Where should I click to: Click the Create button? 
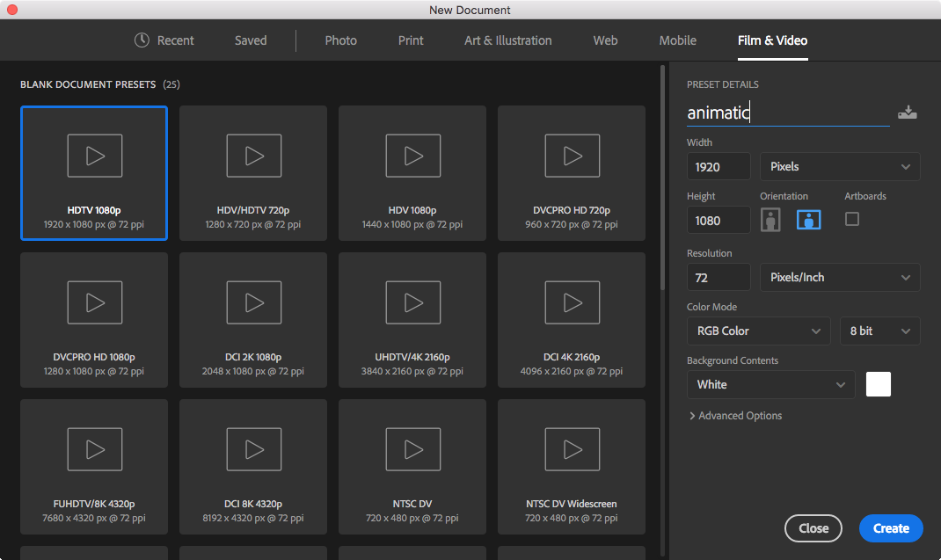point(891,528)
